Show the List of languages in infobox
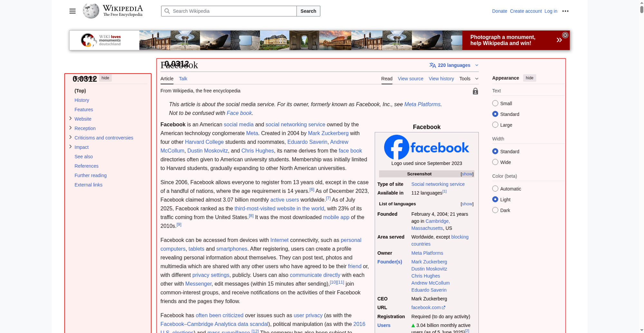Screen dimensions: 644x333 coord(467,204)
